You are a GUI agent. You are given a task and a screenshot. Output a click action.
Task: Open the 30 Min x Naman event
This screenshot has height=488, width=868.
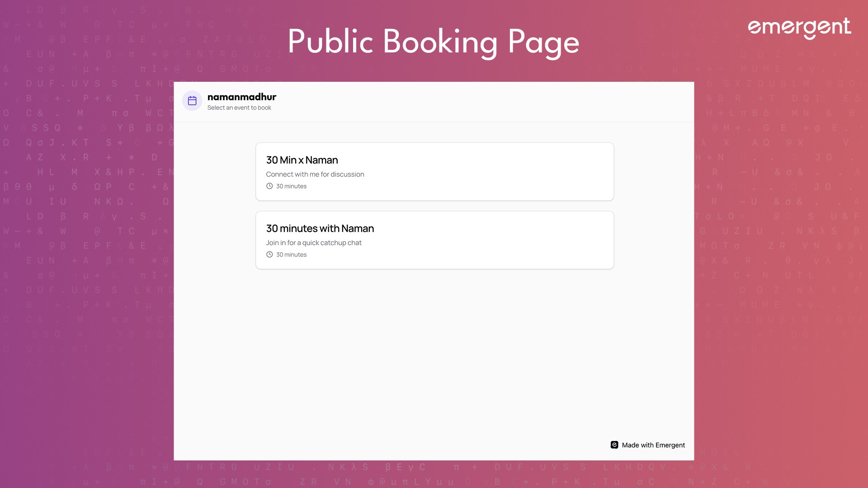pyautogui.click(x=434, y=172)
